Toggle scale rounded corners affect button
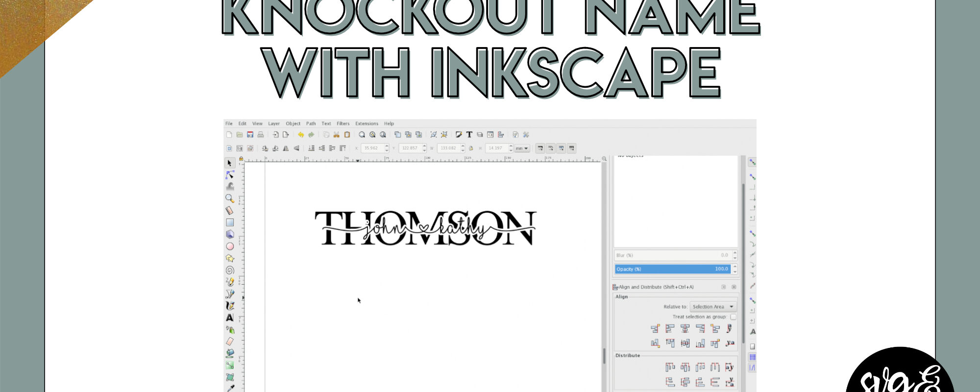Screen dimensions: 980x392 (x=551, y=148)
